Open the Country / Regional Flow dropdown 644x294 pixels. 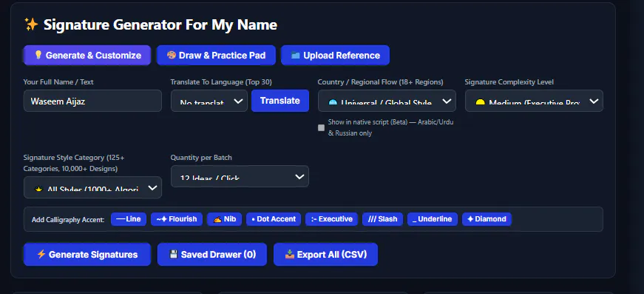(x=387, y=101)
